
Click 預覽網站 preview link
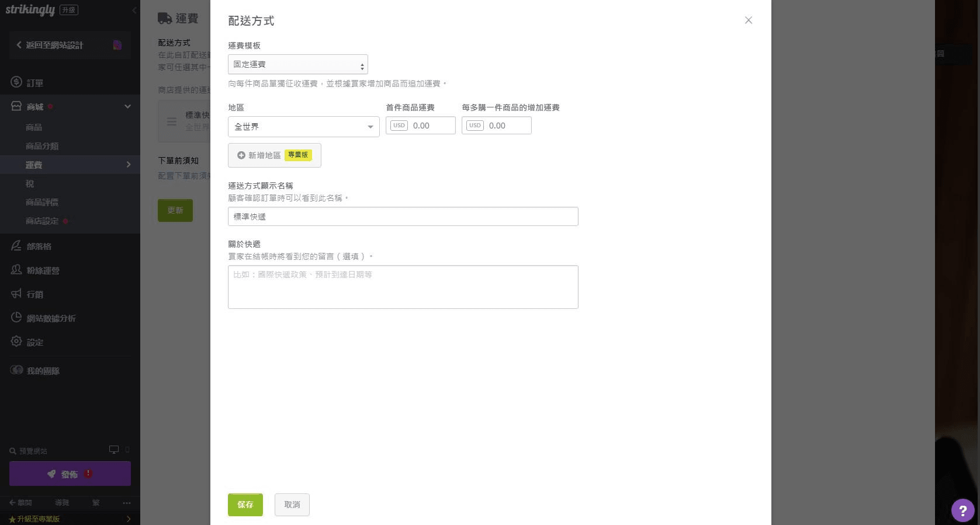[x=33, y=451]
